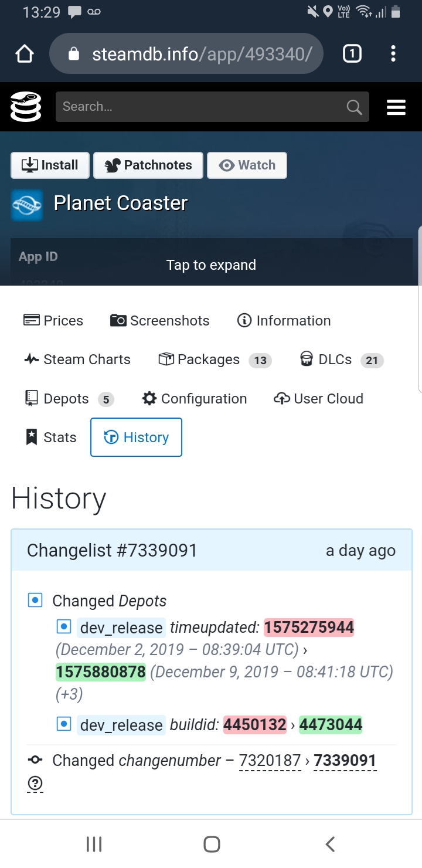This screenshot has height=868, width=422.
Task: Open the Packages tab
Action: click(x=214, y=360)
